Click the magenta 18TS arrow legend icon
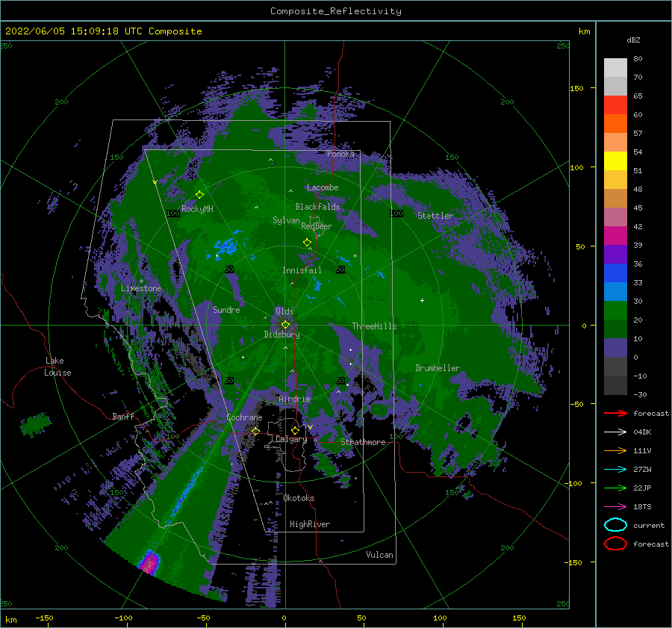The width and height of the screenshot is (672, 628). click(x=615, y=507)
